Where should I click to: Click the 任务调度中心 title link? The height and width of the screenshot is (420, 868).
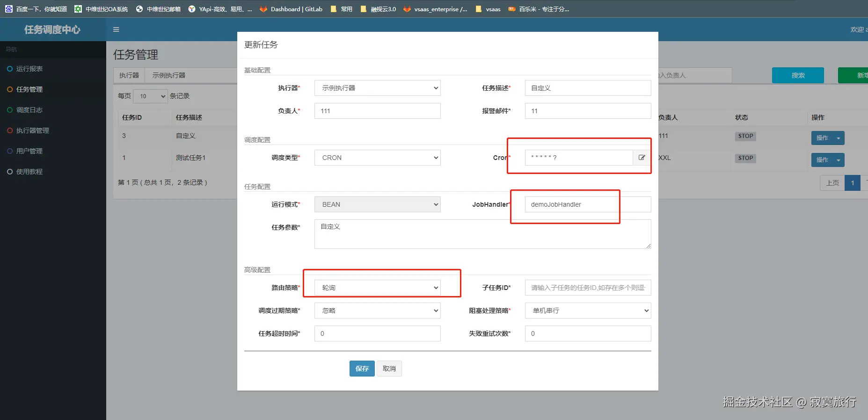[52, 29]
